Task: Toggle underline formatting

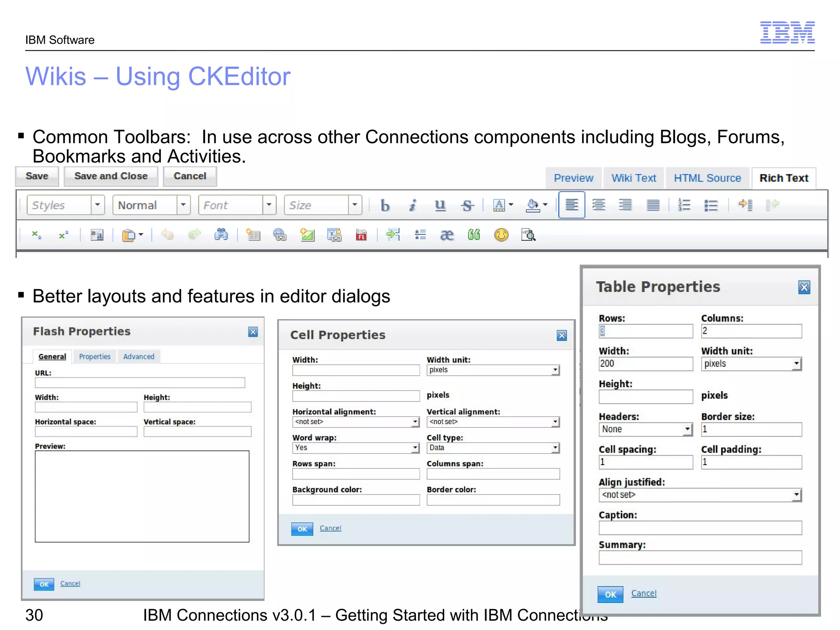Action: 440,205
